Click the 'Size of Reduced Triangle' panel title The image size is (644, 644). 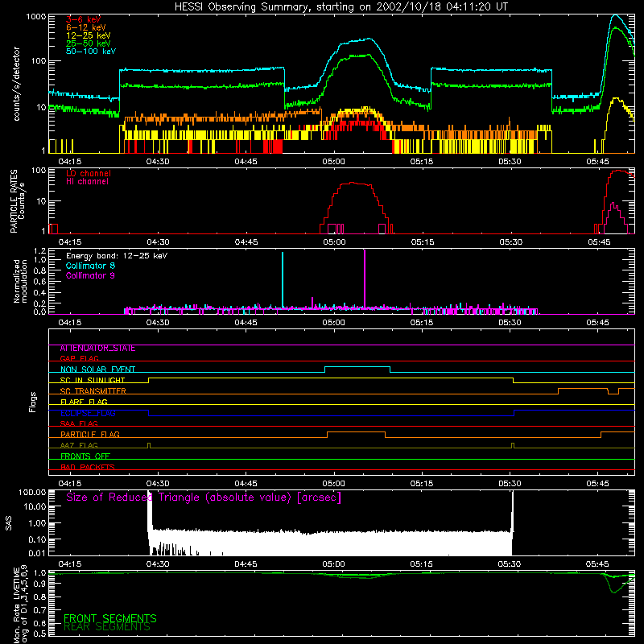pyautogui.click(x=204, y=497)
